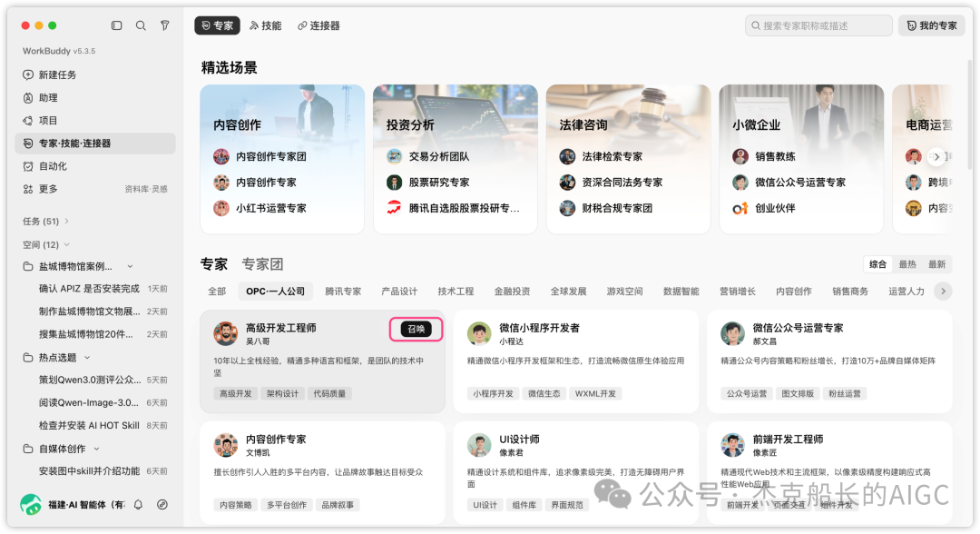
Task: Select the 全部 category filter
Action: pos(217,292)
